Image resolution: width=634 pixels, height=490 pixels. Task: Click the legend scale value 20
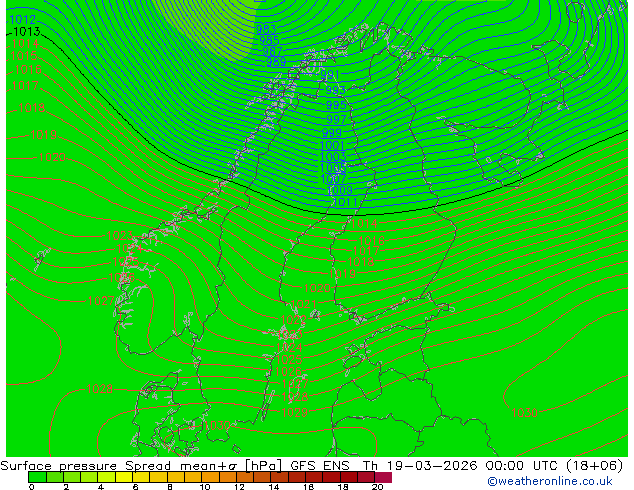[x=377, y=487]
